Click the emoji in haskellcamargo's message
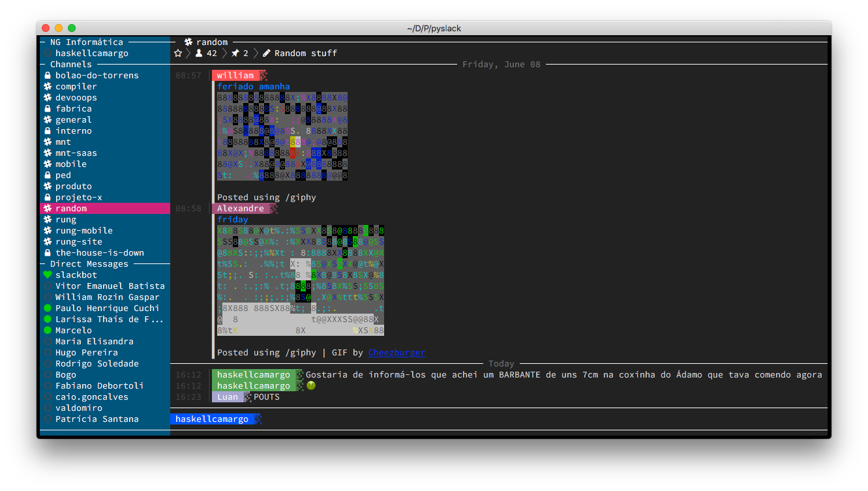Viewport: 868px width, 491px height. click(x=311, y=386)
